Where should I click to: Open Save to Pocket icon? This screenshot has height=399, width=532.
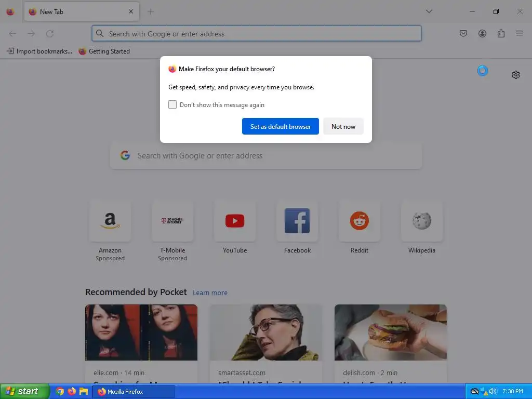point(463,33)
